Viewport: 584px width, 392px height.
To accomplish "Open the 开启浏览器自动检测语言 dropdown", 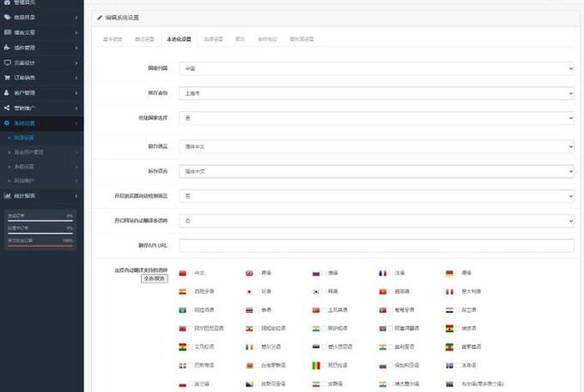I will (x=376, y=196).
